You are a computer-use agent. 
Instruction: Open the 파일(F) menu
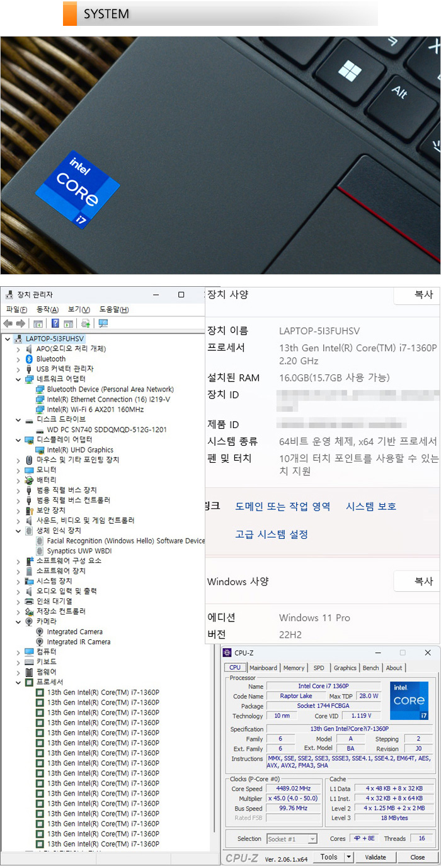(x=16, y=310)
